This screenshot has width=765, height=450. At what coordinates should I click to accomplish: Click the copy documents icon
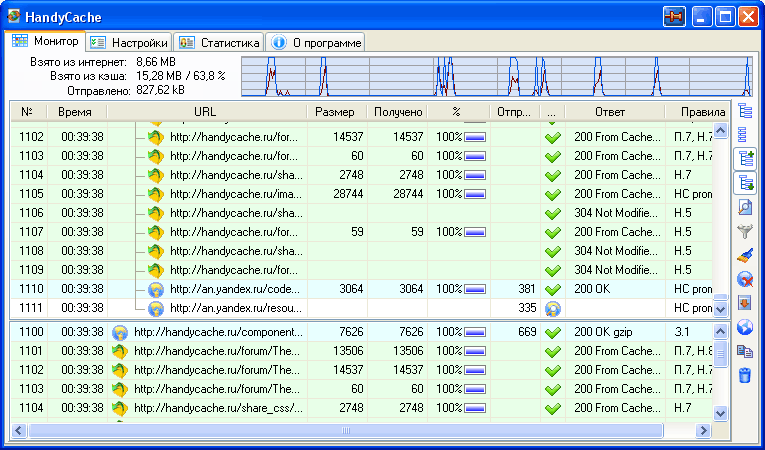tap(745, 351)
